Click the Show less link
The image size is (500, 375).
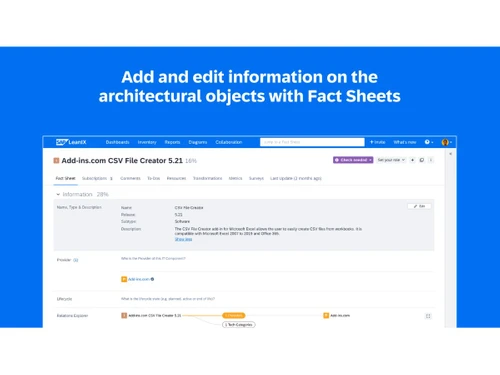pos(183,239)
